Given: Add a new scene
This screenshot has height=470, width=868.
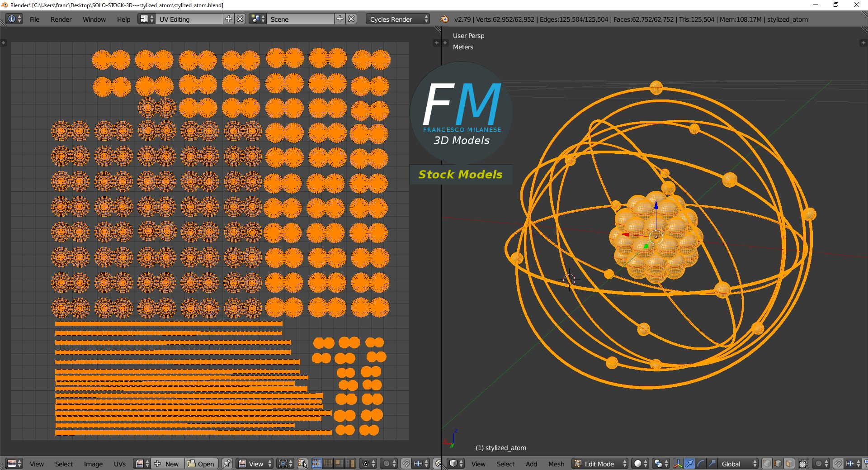Looking at the screenshot, I should point(340,19).
